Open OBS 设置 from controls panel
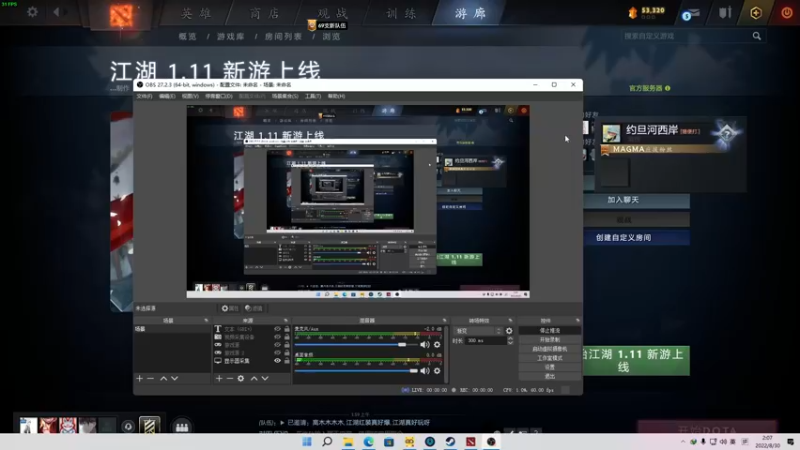 pyautogui.click(x=549, y=367)
